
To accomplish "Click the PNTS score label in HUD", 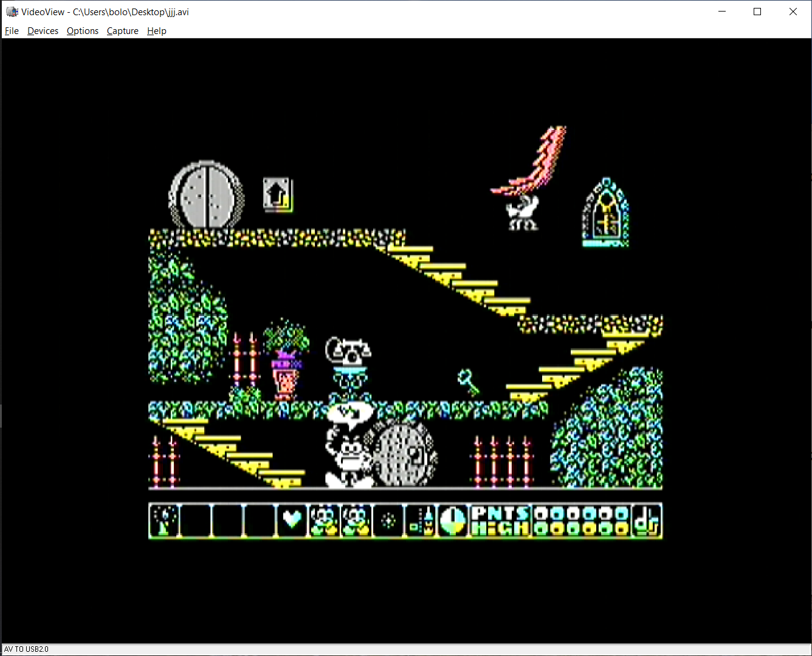I will tap(500, 514).
